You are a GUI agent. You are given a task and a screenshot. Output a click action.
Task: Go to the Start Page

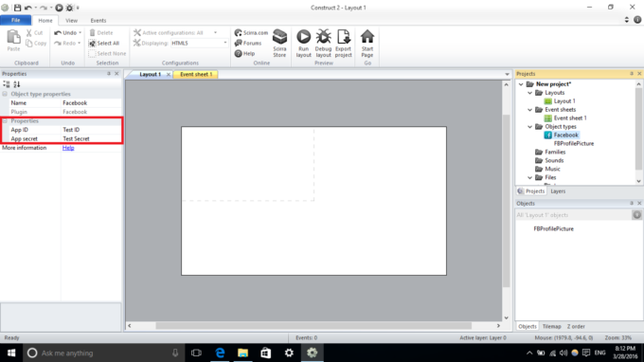click(x=367, y=44)
